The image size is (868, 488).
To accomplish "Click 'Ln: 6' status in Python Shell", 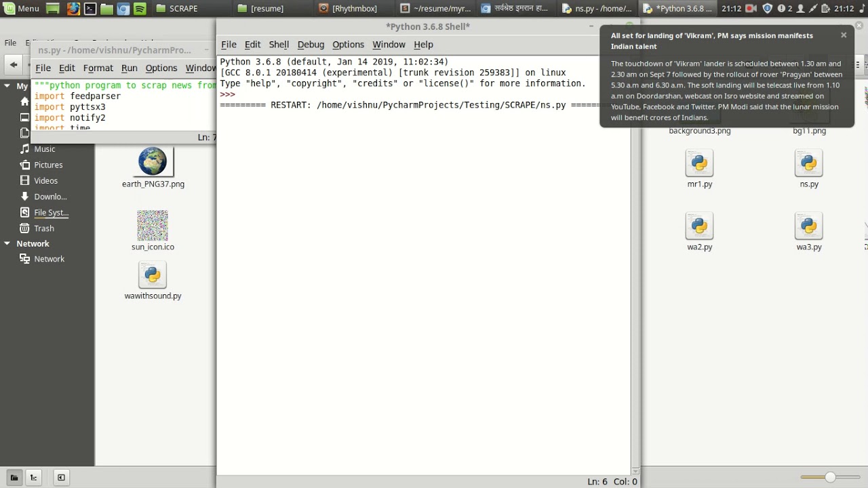I will coord(597,481).
